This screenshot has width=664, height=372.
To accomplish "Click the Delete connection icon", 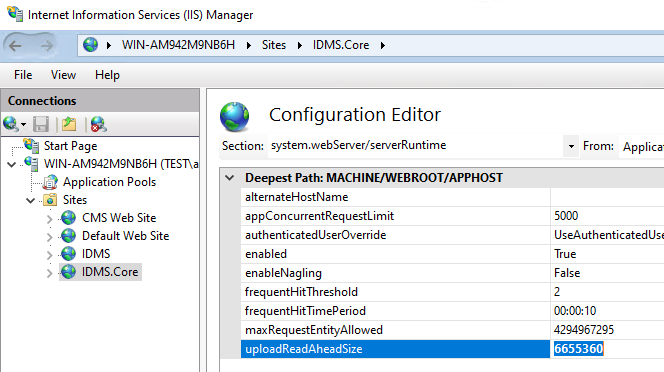I will [x=98, y=125].
